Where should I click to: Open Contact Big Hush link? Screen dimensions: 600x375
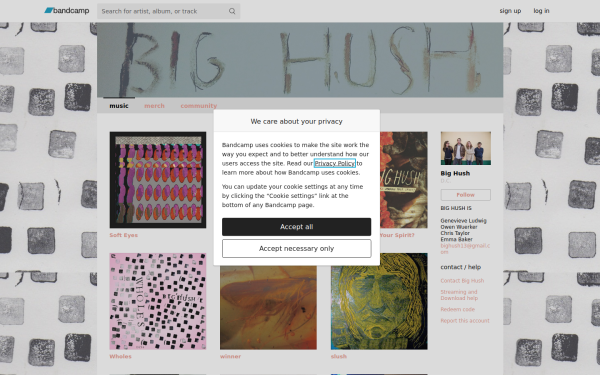click(462, 281)
